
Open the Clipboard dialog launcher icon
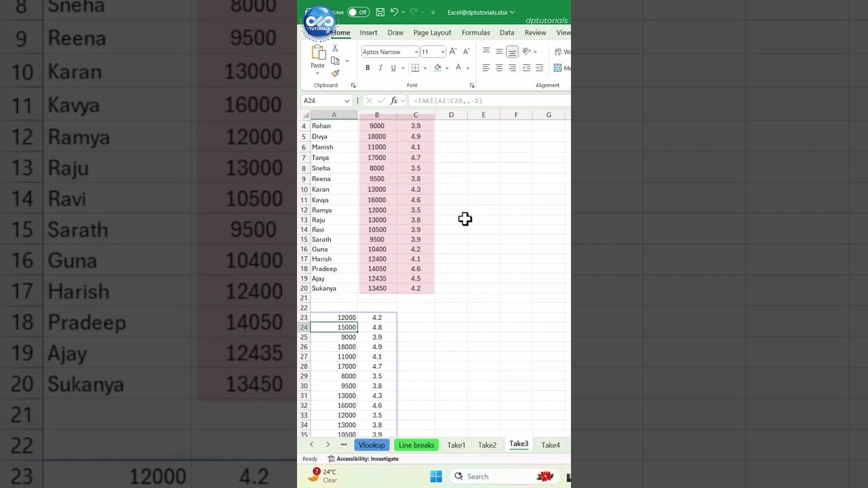coord(354,85)
